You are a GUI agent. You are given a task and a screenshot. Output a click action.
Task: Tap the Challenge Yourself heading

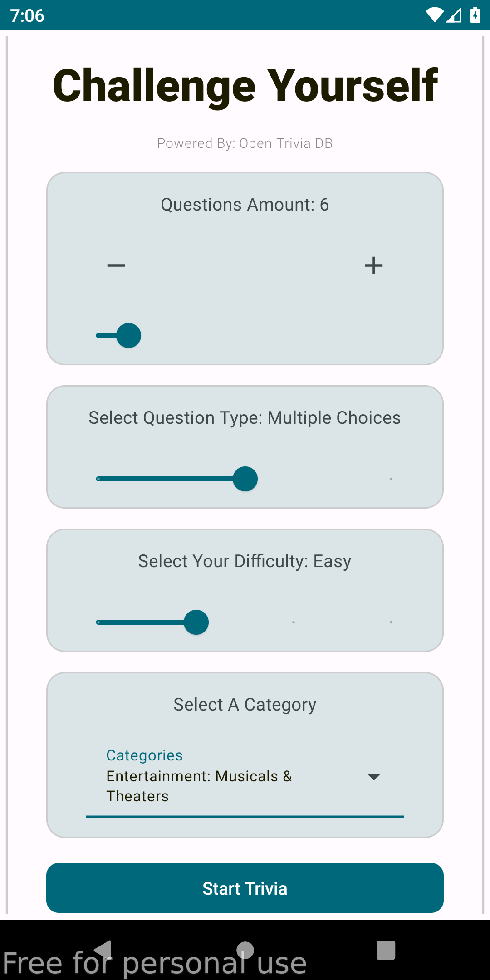pyautogui.click(x=245, y=85)
